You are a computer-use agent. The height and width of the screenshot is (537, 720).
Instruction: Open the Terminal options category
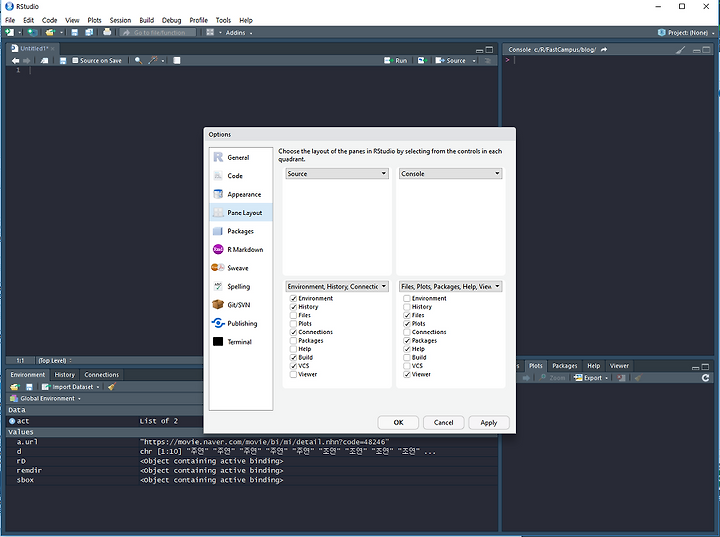(241, 341)
